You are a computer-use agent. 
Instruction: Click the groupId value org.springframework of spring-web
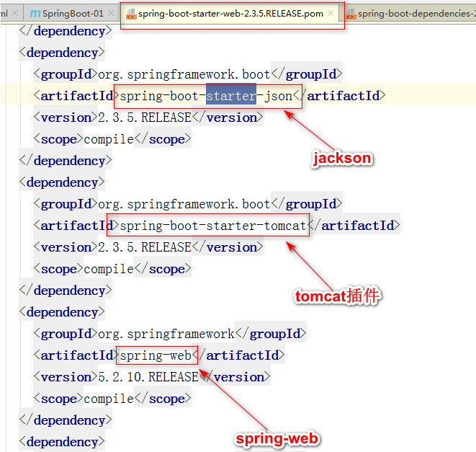pyautogui.click(x=166, y=334)
